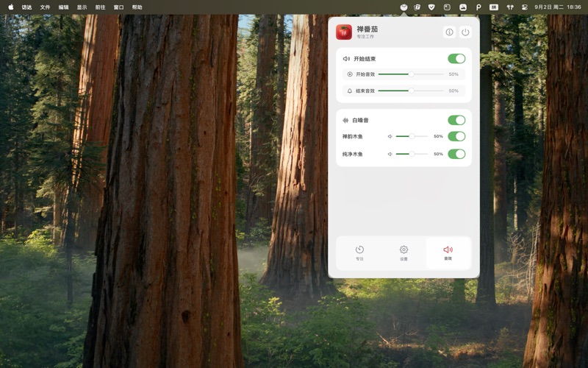Open the 拼 input method menu
588x368 pixels.
[494, 7]
